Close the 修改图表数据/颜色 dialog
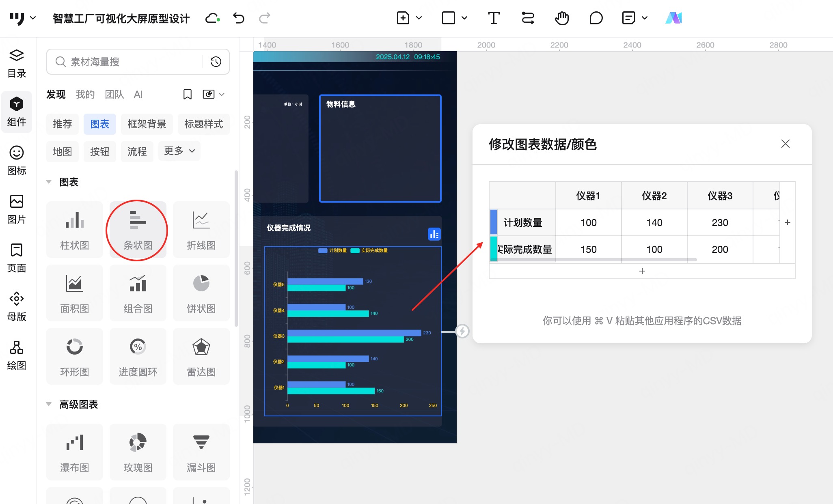The width and height of the screenshot is (833, 504). click(x=785, y=144)
